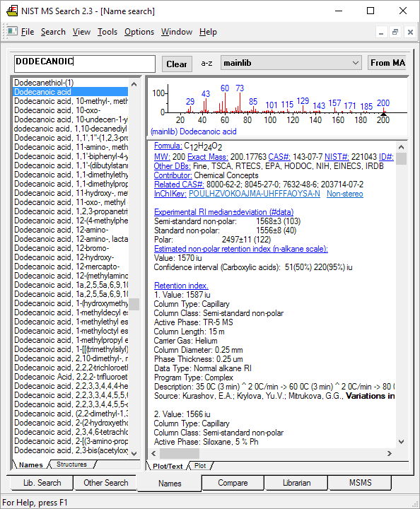This screenshot has height=509, width=420.
Task: Click the (mainlib) Dodecanoic acid spectrum caption
Action: point(194,131)
